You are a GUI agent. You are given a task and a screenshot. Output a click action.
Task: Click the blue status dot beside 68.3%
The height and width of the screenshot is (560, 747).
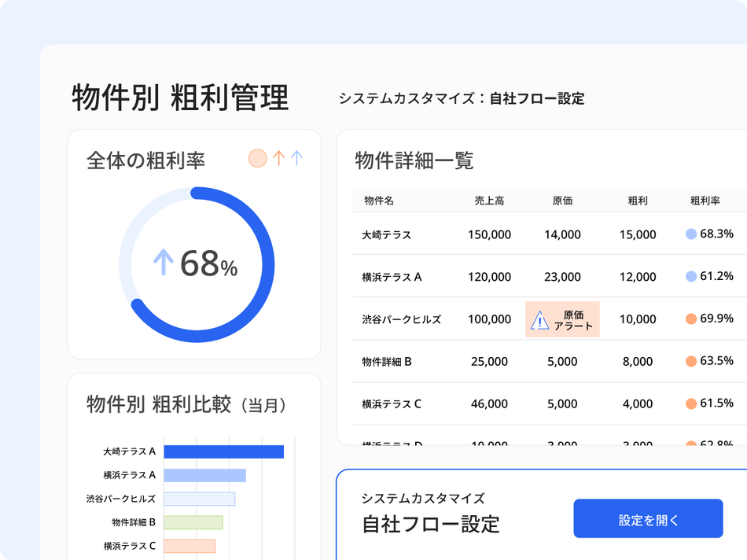691,234
